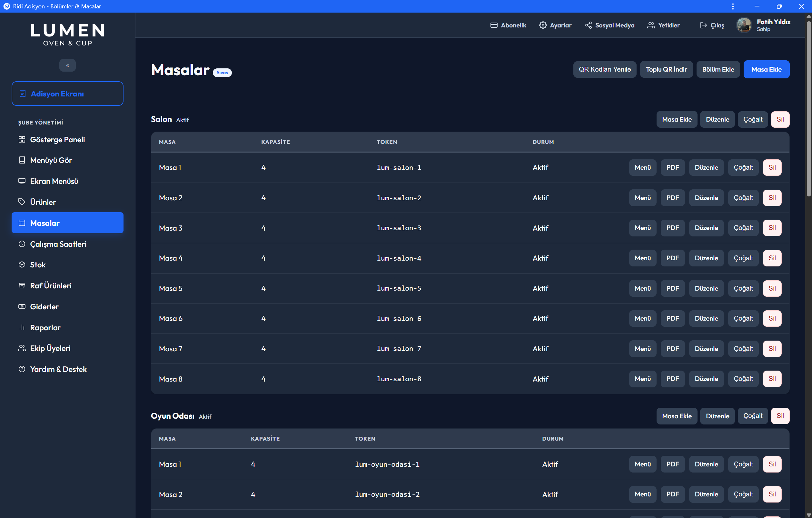This screenshot has width=812, height=518.
Task: Open the app three-dot menu in title bar
Action: pyautogui.click(x=733, y=6)
